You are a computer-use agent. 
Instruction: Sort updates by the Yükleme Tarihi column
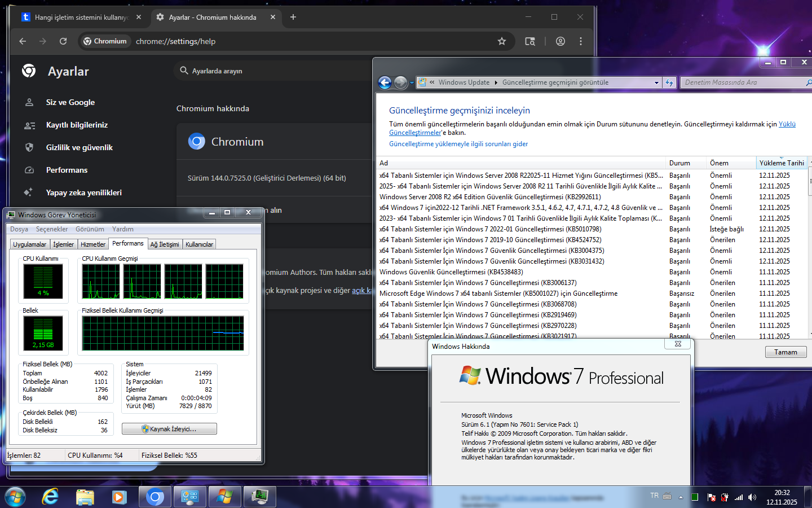point(781,163)
